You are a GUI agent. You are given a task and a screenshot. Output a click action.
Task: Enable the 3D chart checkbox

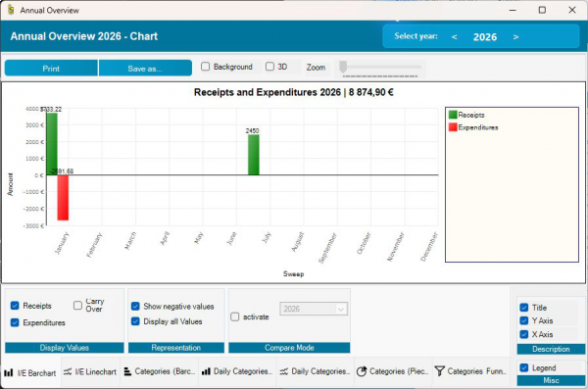coord(269,67)
